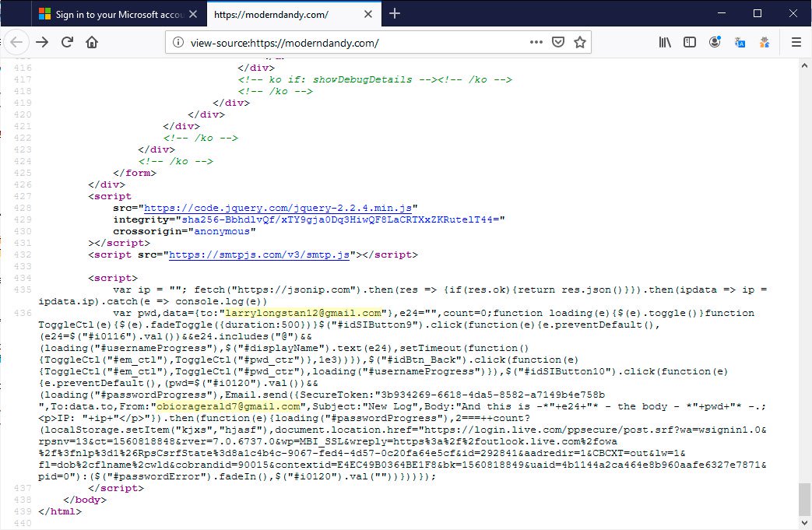The width and height of the screenshot is (812, 530).
Task: Bookmark this page with the star
Action: (x=580, y=43)
